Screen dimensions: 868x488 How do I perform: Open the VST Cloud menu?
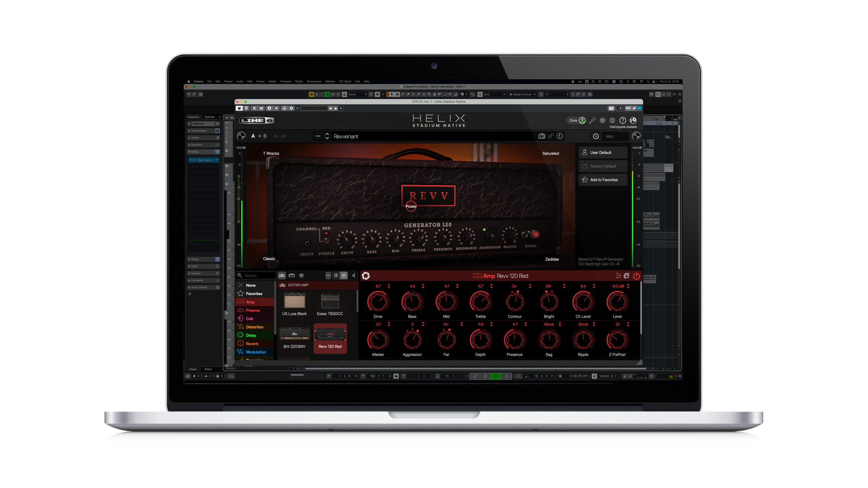point(345,82)
